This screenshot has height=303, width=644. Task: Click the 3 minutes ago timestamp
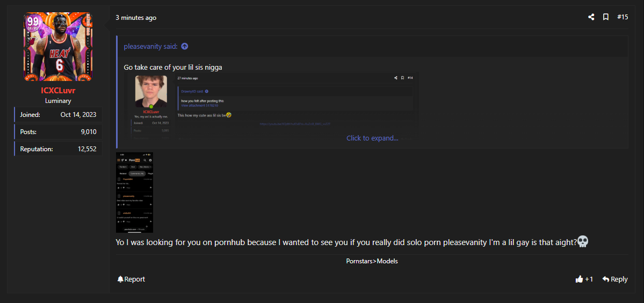click(136, 18)
